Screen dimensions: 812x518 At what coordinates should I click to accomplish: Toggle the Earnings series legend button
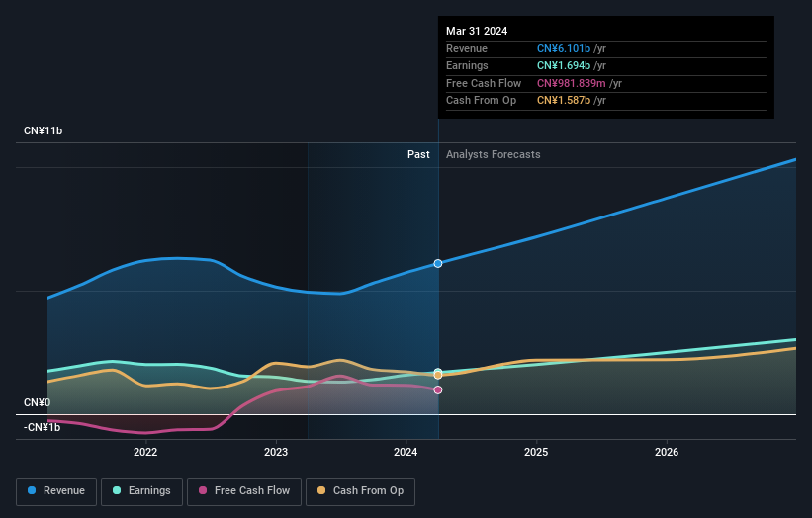click(141, 491)
